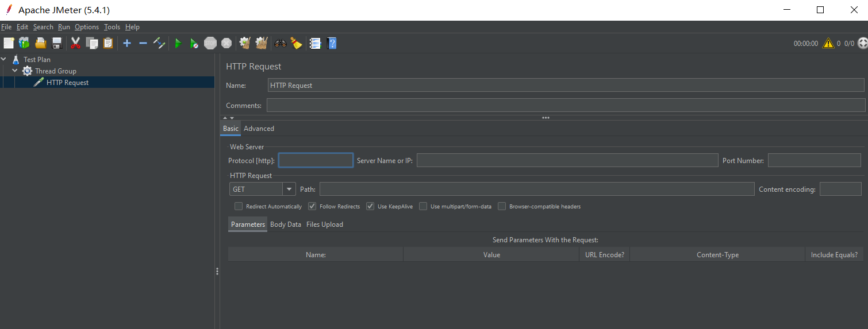
Task: Open the Function Helper list icon
Action: (315, 43)
